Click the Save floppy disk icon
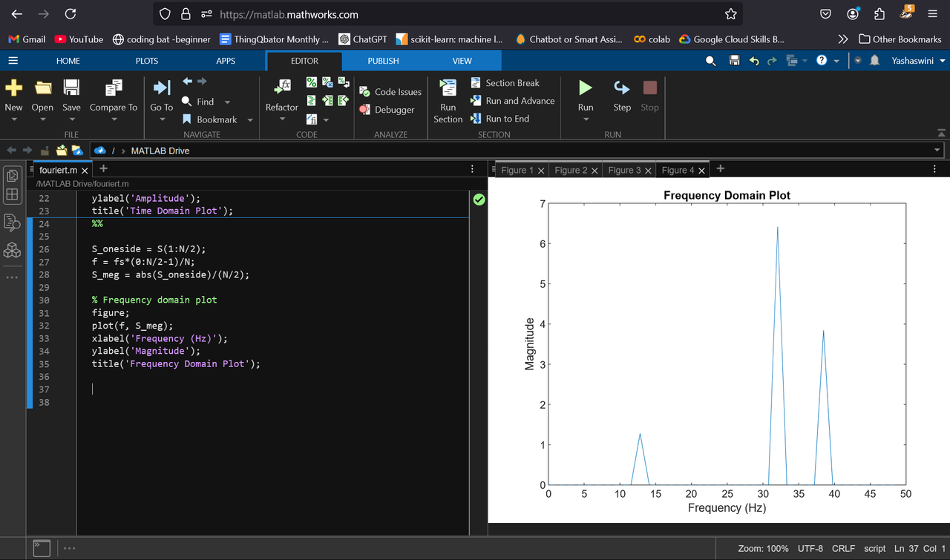 point(71,88)
